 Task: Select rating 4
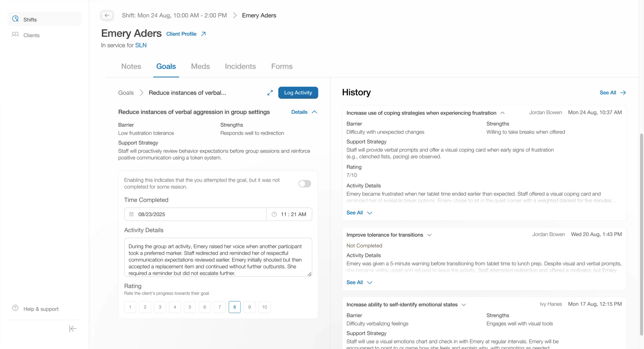tap(175, 307)
